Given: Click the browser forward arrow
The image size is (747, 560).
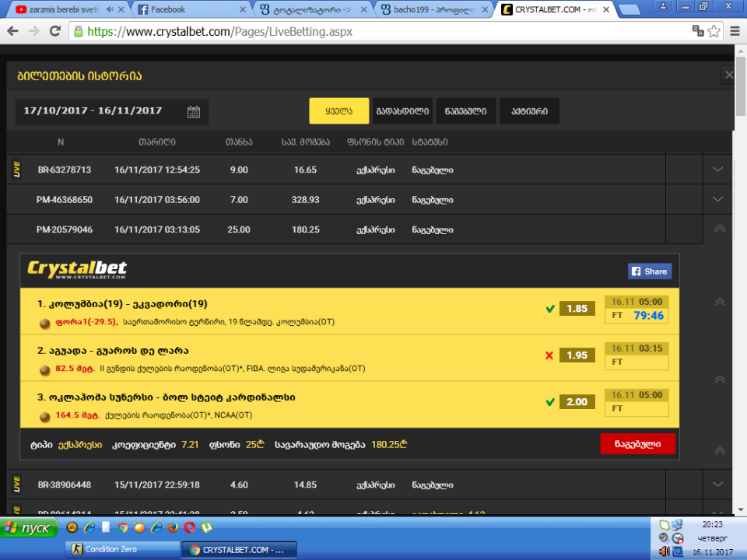Looking at the screenshot, I should (x=33, y=31).
